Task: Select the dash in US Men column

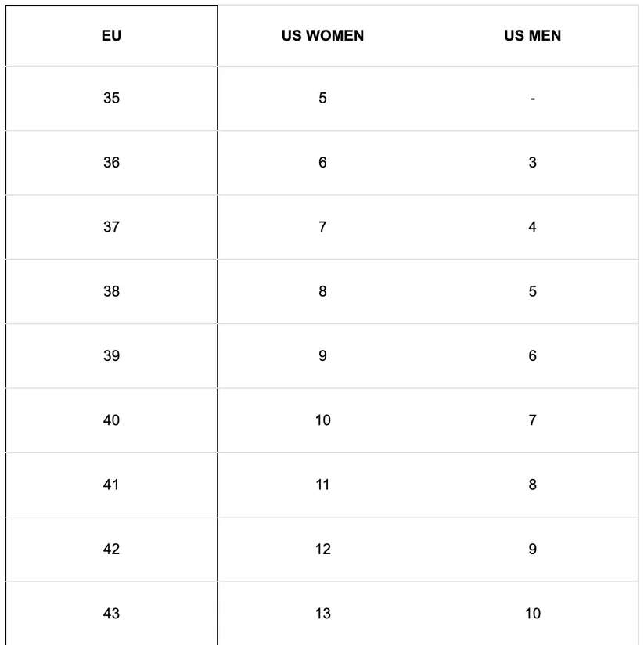Action: (533, 99)
